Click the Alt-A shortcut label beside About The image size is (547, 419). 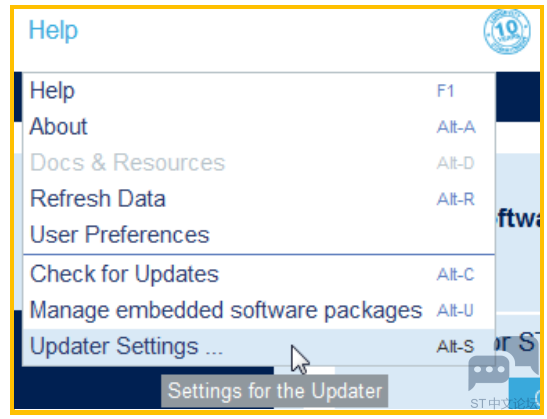tap(456, 127)
